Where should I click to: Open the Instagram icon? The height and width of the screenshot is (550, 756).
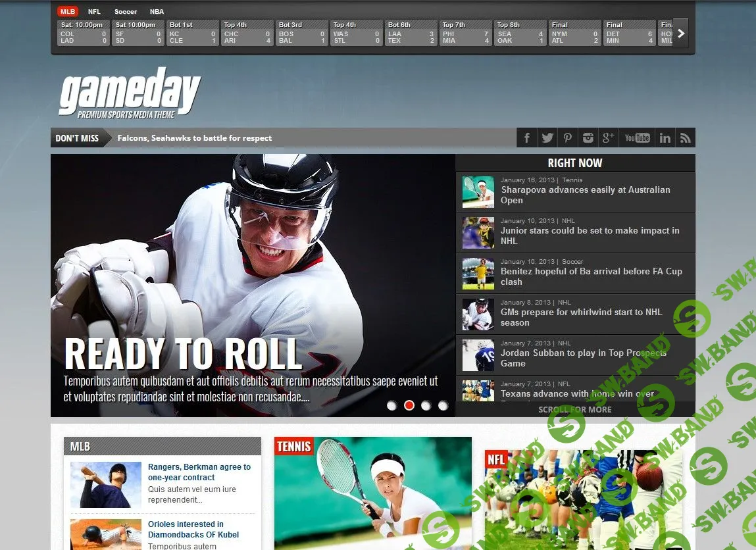588,137
